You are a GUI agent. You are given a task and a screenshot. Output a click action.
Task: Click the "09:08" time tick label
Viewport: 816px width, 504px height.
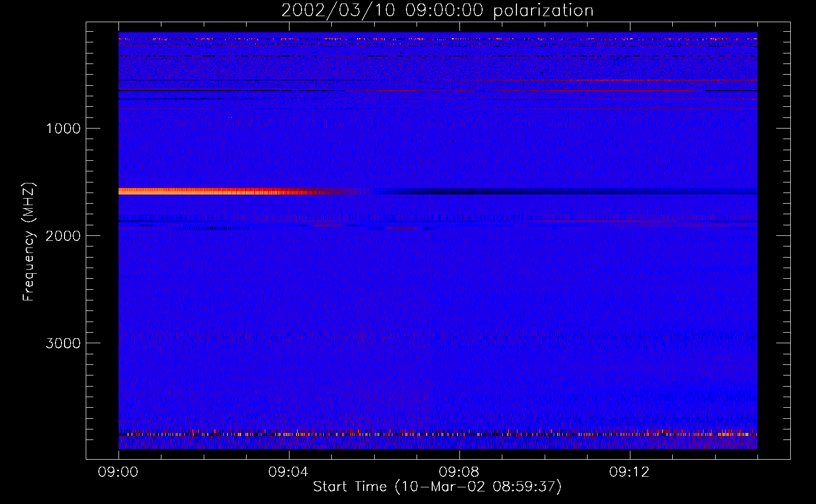coord(459,472)
